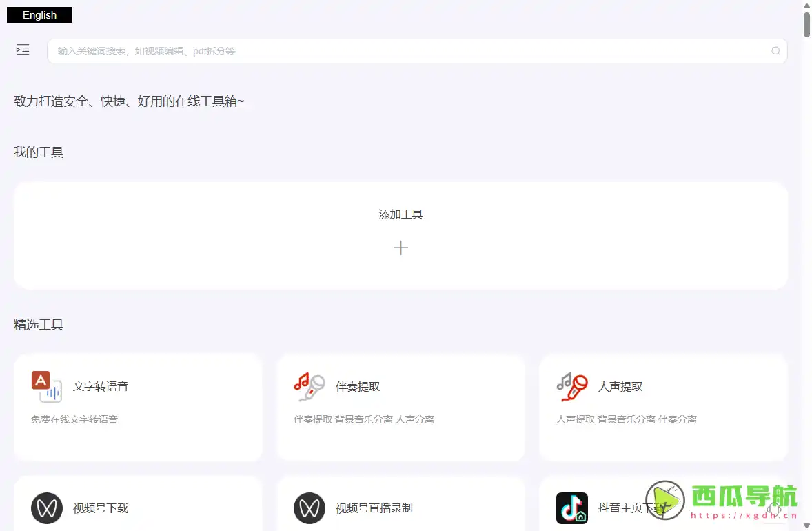Open the 伴奏提取 title
812x531 pixels.
point(358,386)
